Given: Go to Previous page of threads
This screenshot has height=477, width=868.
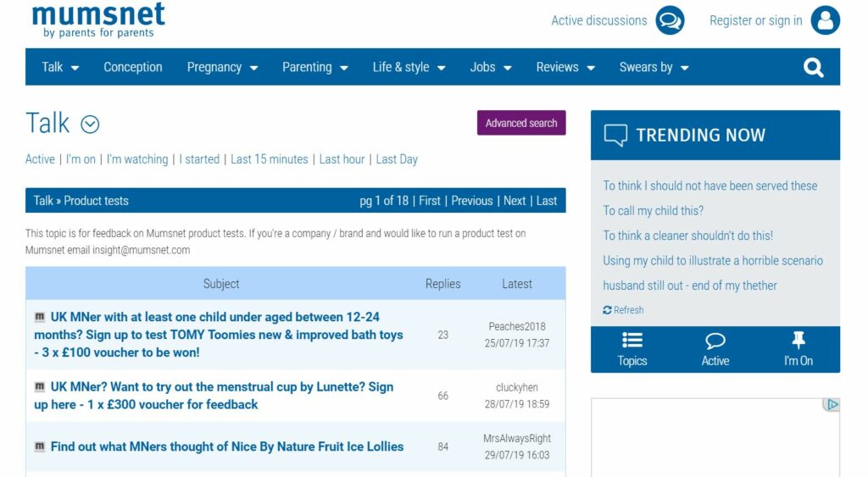Looking at the screenshot, I should pyautogui.click(x=471, y=201).
